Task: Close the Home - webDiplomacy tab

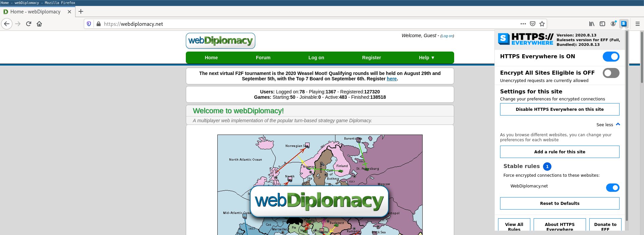Action: (x=69, y=11)
